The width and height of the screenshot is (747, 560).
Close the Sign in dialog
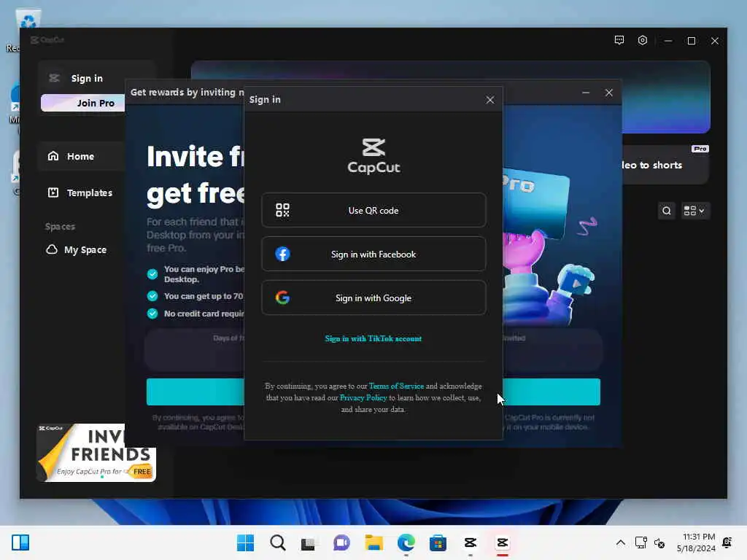click(x=489, y=99)
